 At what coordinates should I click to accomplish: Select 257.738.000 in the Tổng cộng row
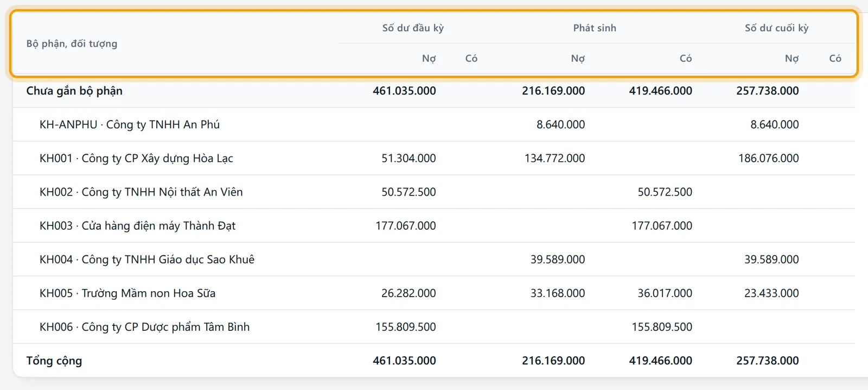[x=767, y=360]
